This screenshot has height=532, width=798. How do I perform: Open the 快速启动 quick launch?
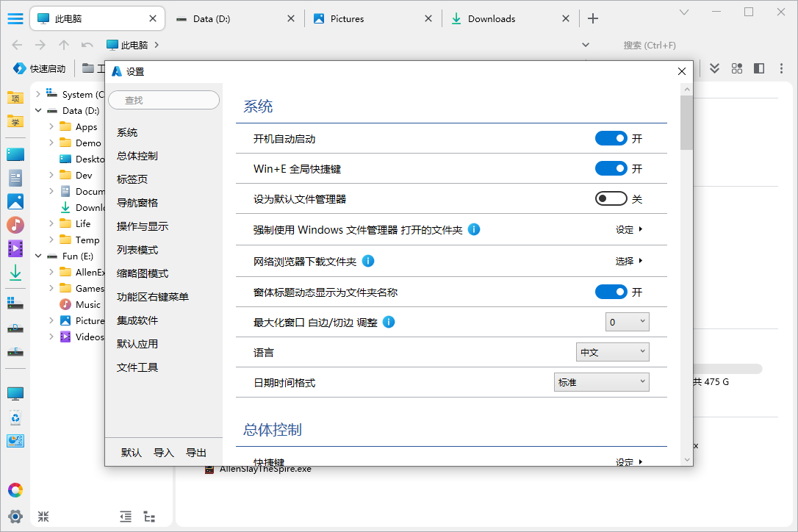click(39, 68)
